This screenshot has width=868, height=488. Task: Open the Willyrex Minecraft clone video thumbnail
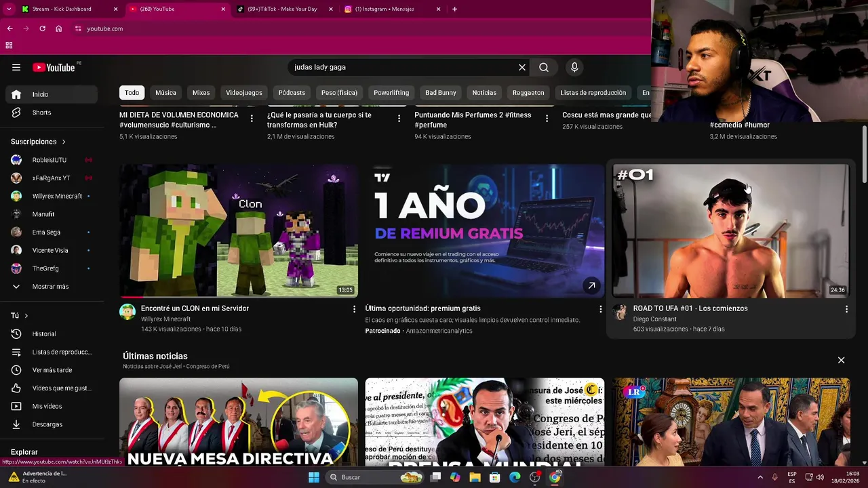(239, 230)
